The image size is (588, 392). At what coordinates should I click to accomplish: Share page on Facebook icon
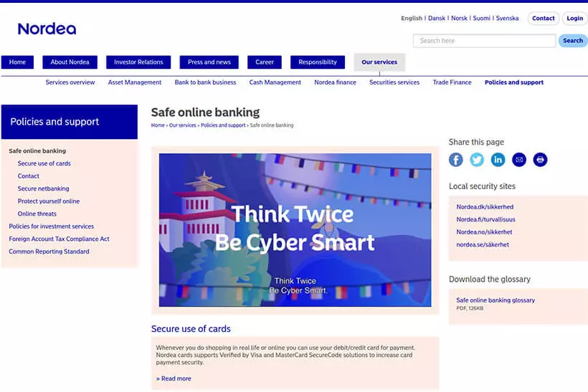(x=455, y=160)
